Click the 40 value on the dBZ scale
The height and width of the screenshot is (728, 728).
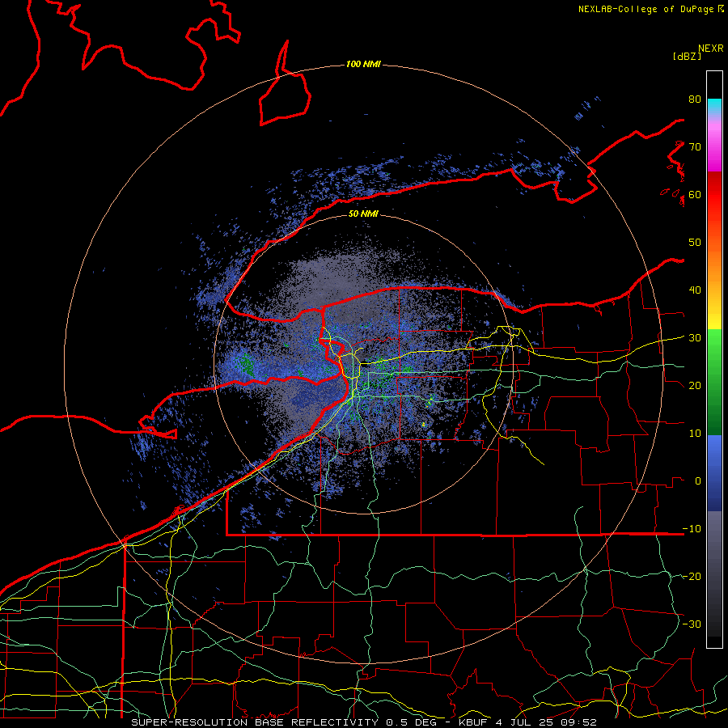pos(695,290)
